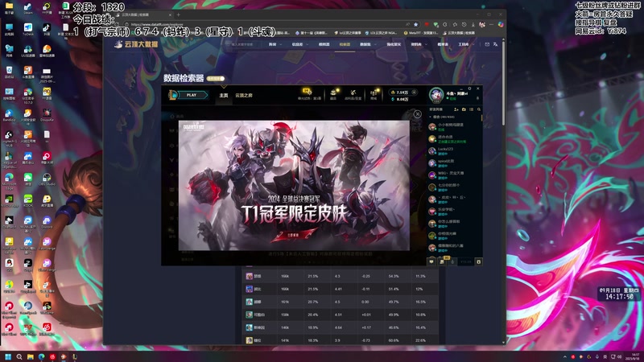Switch to 云顶之弈 tab in League client
Image resolution: width=644 pixels, height=362 pixels.
[244, 95]
